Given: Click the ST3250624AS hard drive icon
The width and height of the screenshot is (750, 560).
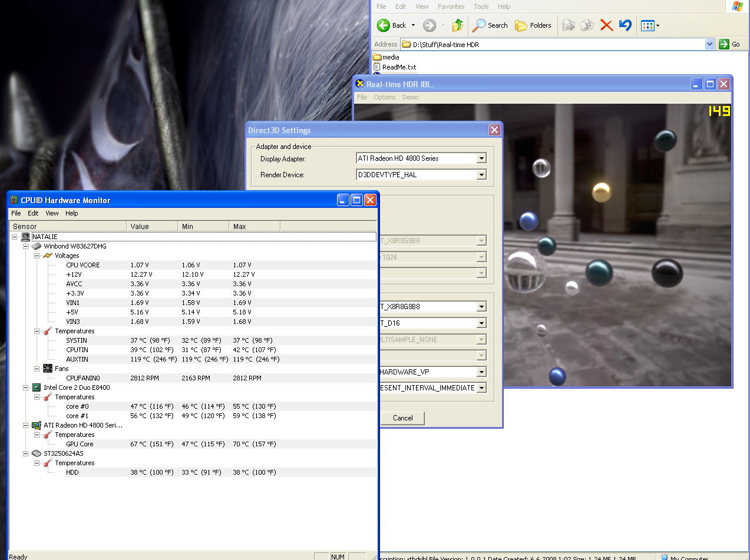Looking at the screenshot, I should (37, 453).
